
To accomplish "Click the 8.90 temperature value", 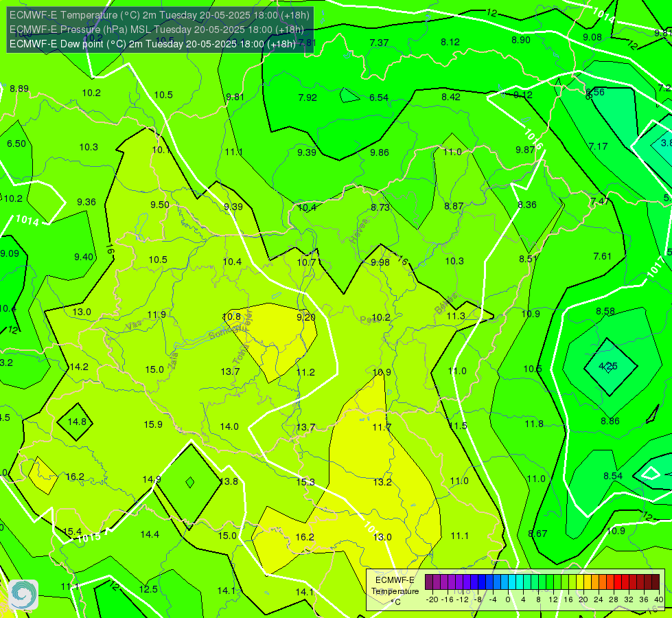I will (x=521, y=40).
